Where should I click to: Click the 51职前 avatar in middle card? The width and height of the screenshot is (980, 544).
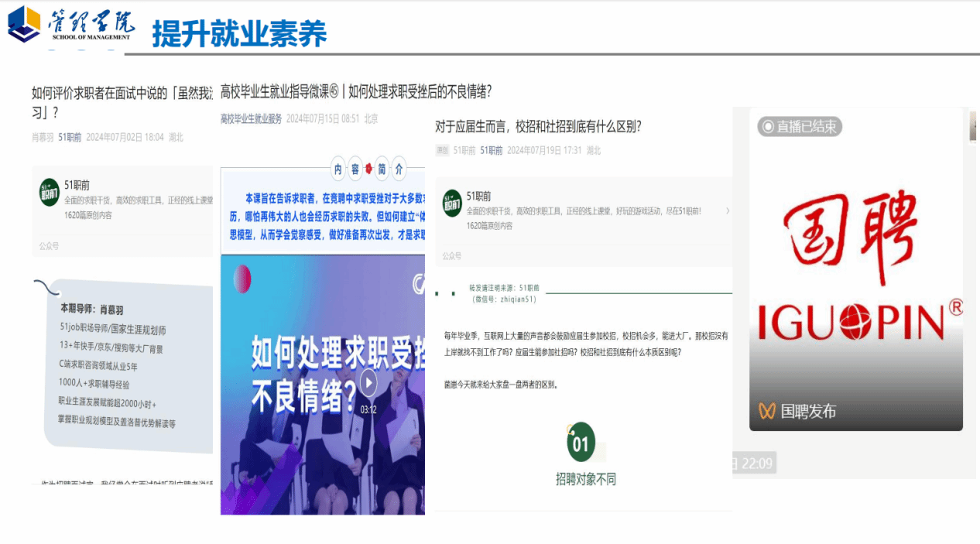(452, 204)
